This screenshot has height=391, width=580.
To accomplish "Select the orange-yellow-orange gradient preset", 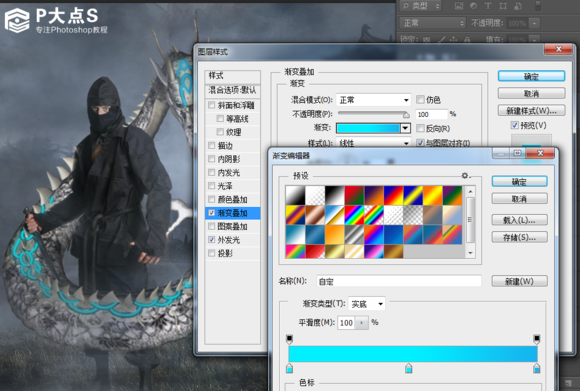I will (x=432, y=195).
